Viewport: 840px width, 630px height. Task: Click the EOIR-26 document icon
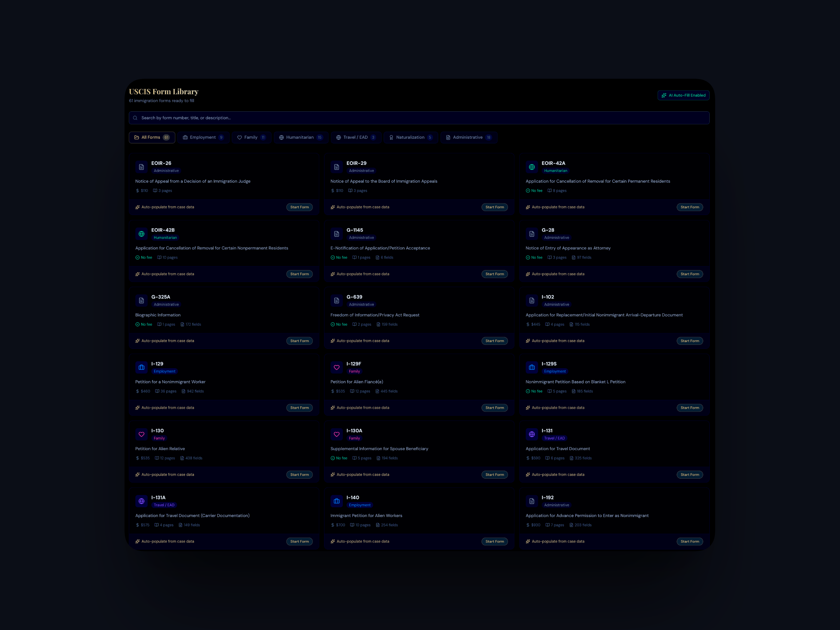pos(141,167)
